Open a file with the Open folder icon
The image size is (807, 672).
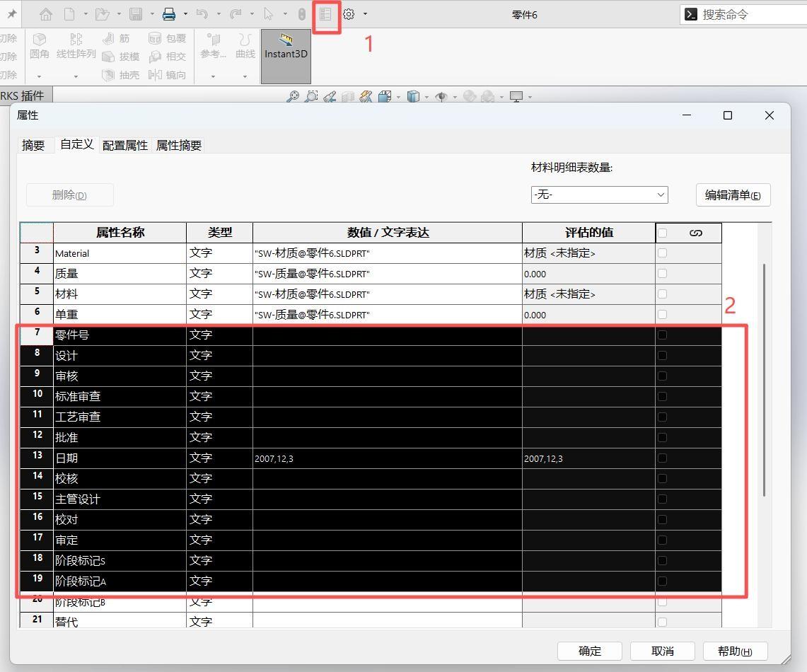pyautogui.click(x=102, y=14)
